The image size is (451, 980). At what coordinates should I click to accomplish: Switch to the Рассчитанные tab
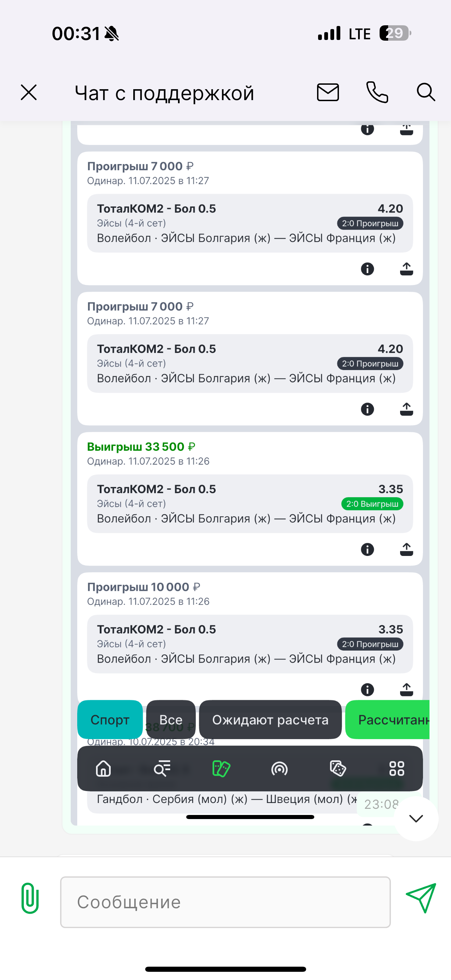[x=392, y=719]
